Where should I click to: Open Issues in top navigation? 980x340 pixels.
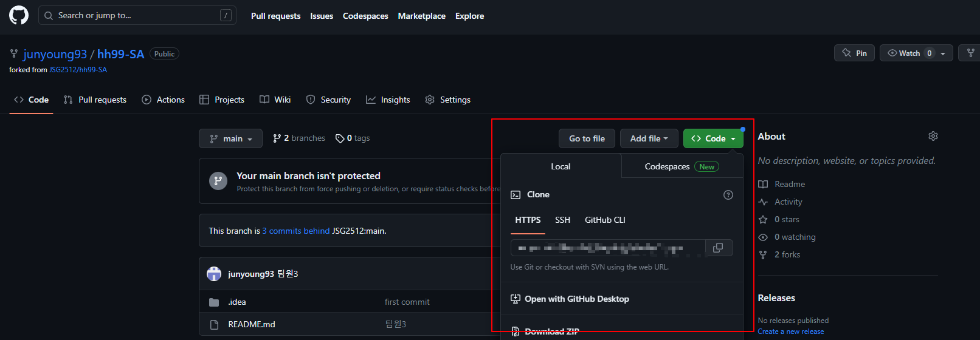point(322,16)
